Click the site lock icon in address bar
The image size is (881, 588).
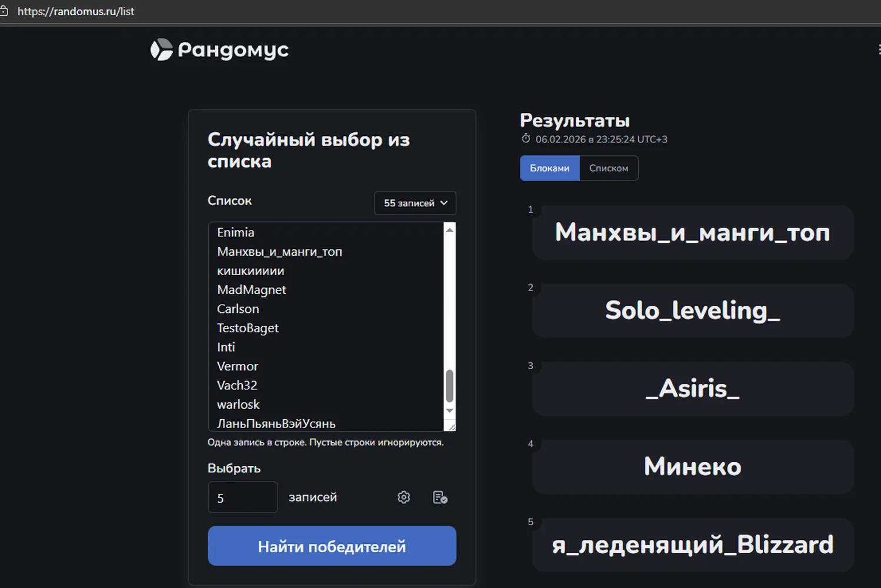click(4, 11)
